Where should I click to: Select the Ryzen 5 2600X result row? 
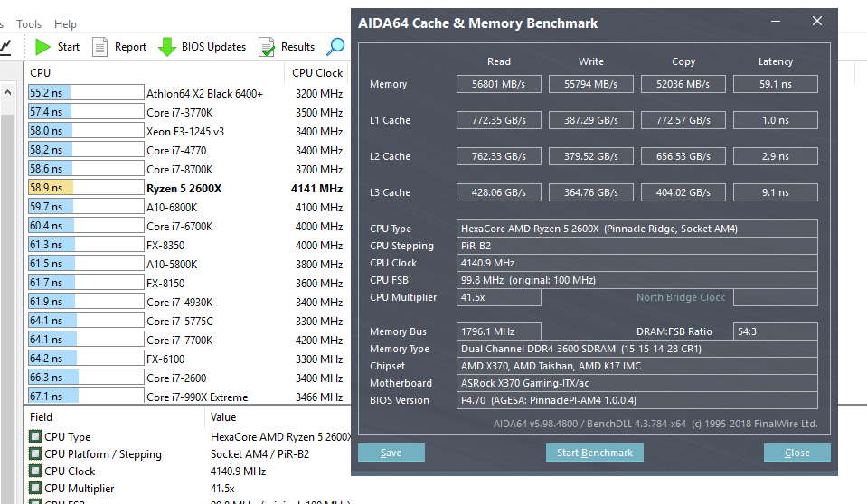187,188
